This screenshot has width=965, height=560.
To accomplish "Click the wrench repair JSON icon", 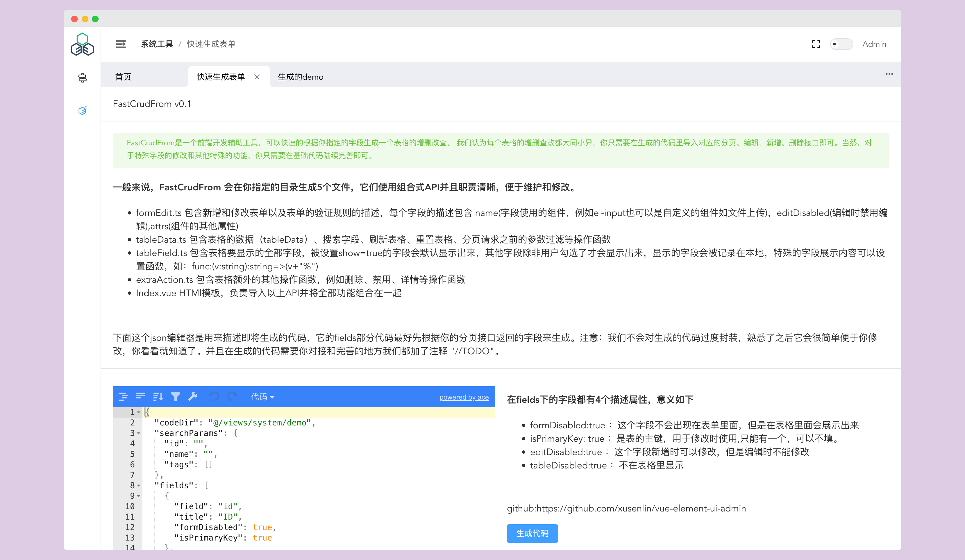I will pos(193,397).
